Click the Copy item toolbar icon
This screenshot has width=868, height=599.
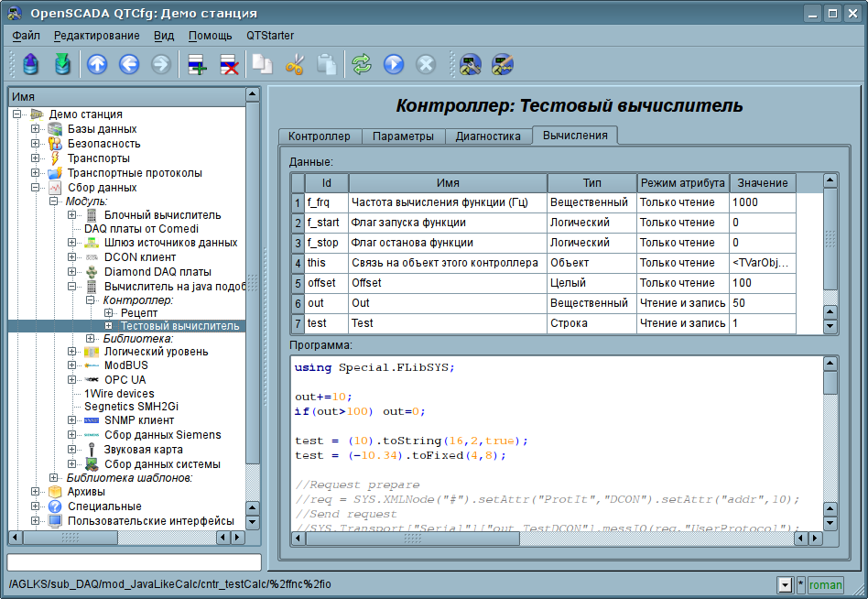(262, 64)
